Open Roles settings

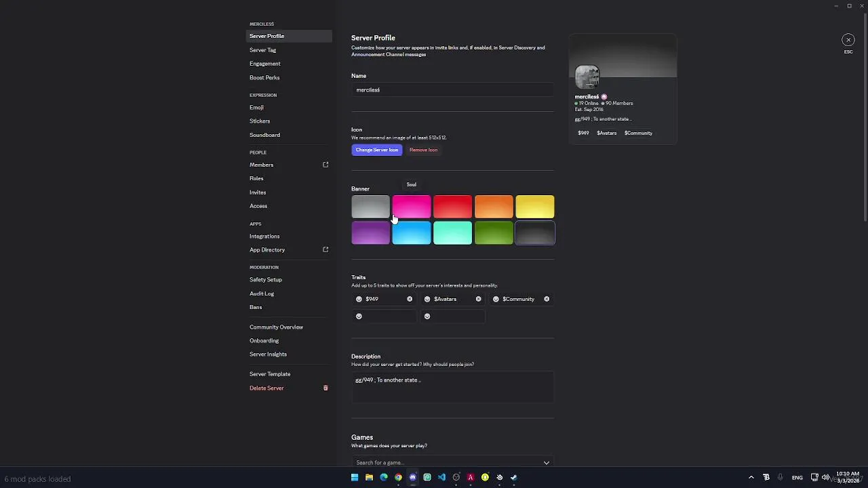click(x=289, y=178)
